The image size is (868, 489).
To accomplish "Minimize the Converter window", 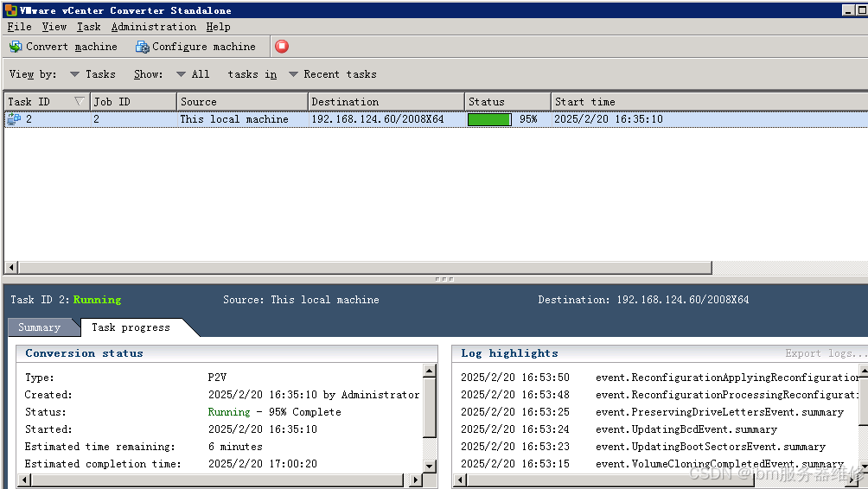I will click(x=848, y=10).
